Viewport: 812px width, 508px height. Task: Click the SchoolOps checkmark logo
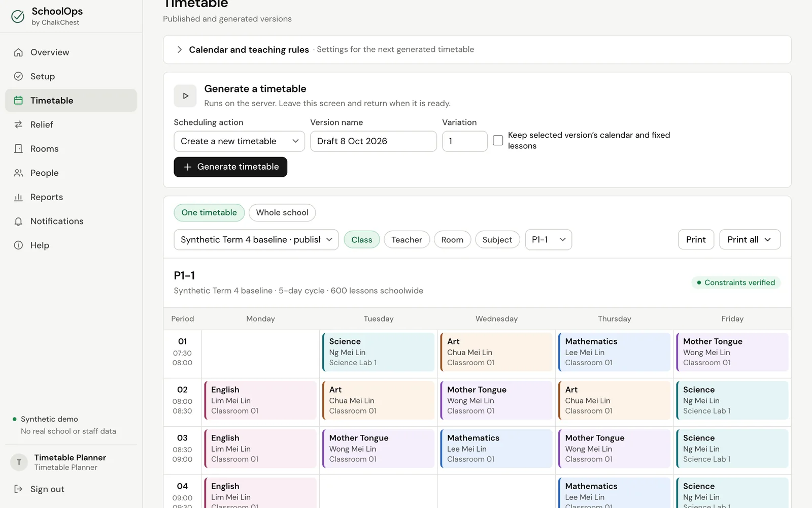18,16
